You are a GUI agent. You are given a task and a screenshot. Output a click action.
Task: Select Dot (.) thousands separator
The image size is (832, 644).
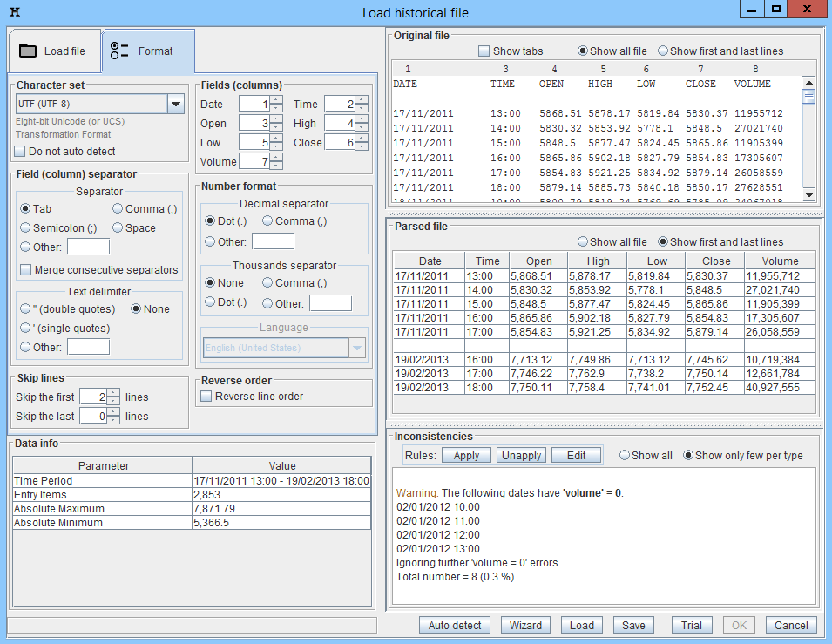(x=210, y=302)
